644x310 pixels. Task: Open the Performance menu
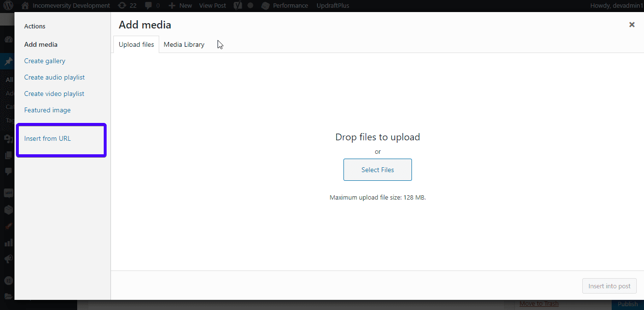click(285, 6)
